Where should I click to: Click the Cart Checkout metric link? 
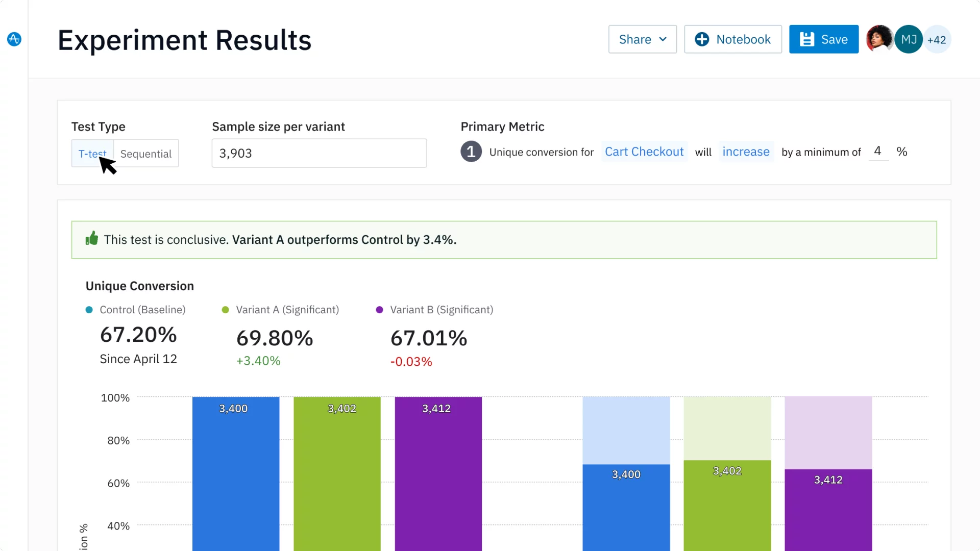[x=643, y=152]
